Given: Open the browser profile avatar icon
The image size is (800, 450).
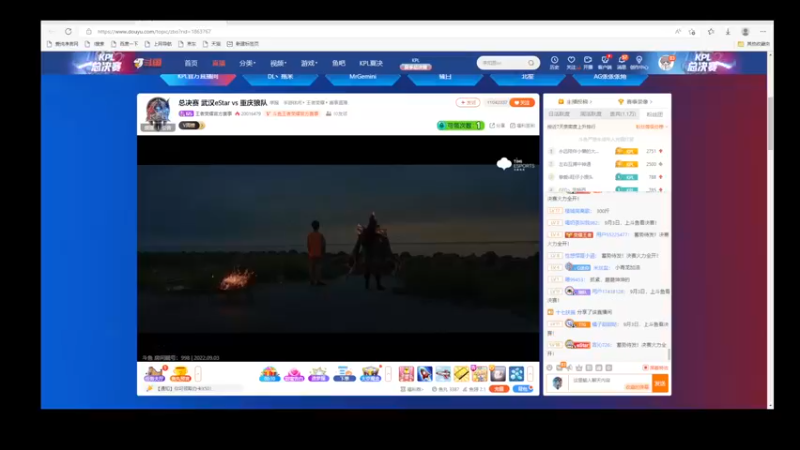Looking at the screenshot, I should tap(745, 32).
